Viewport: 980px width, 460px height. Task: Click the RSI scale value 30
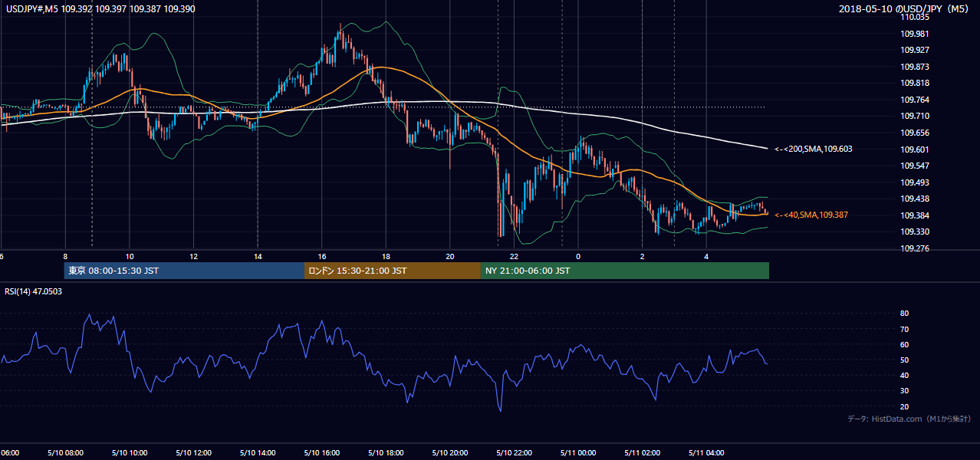point(905,390)
